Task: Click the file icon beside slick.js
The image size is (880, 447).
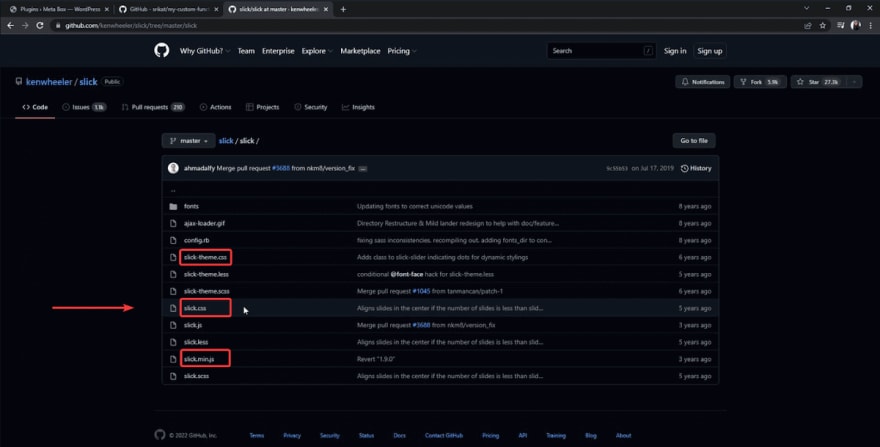Action: [x=173, y=325]
